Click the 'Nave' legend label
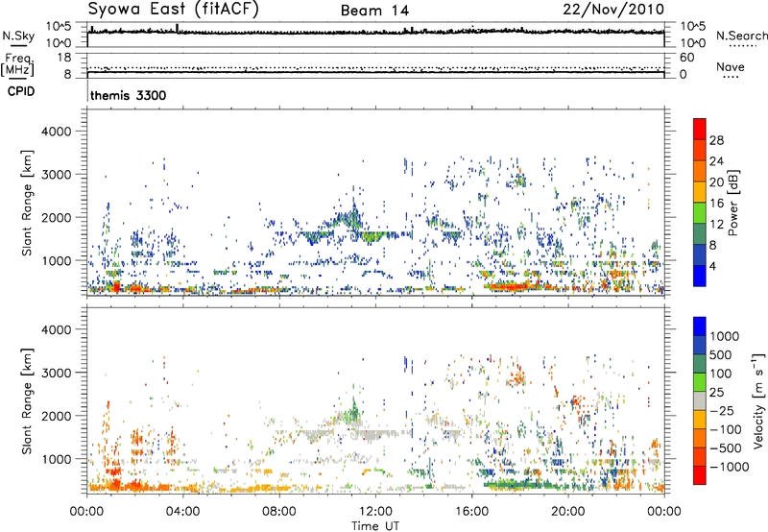 point(731,66)
